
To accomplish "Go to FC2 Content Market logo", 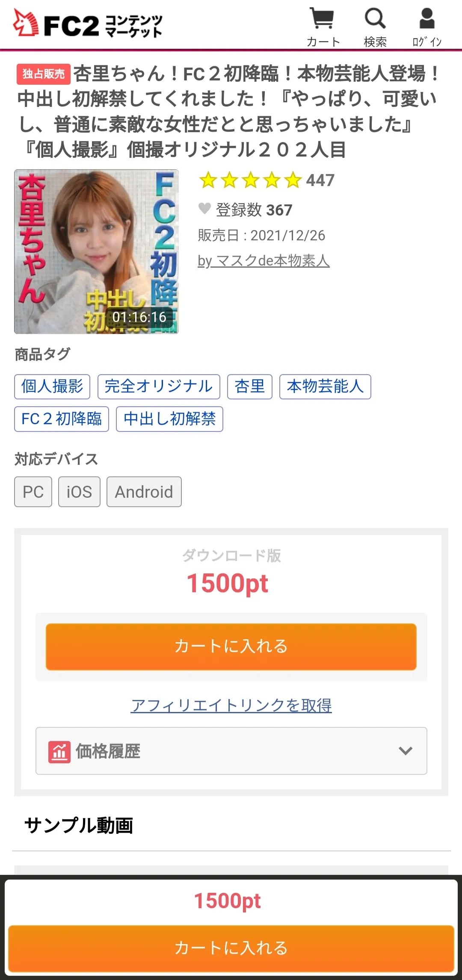I will [88, 24].
